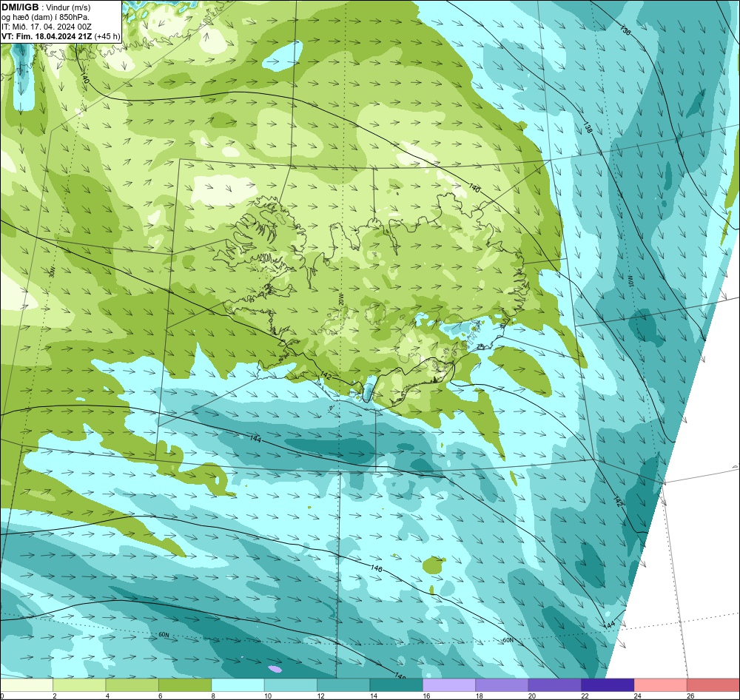The image size is (740, 700).
Task: Click the 24–26 m/s pink legend swatch
Action: click(x=661, y=685)
